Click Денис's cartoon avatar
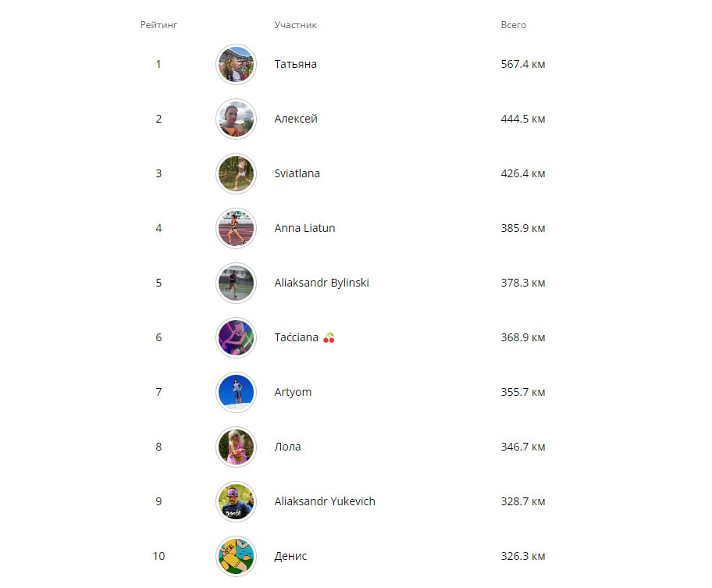 click(x=235, y=556)
